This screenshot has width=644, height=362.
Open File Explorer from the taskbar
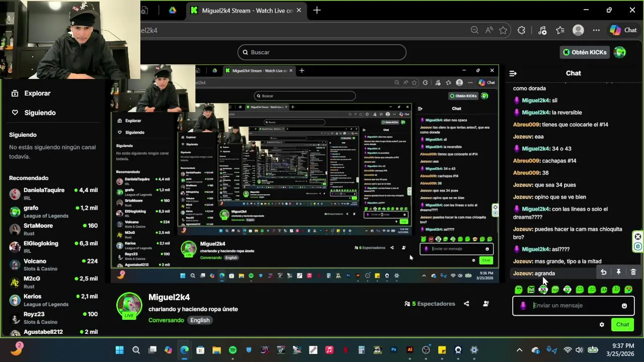(216, 350)
